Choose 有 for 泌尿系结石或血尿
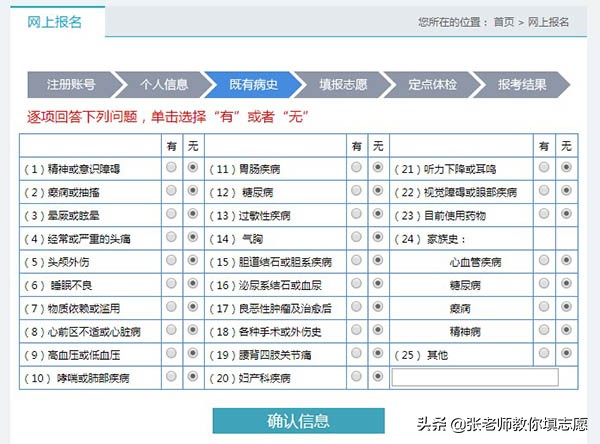Image resolution: width=600 pixels, height=444 pixels. (356, 283)
